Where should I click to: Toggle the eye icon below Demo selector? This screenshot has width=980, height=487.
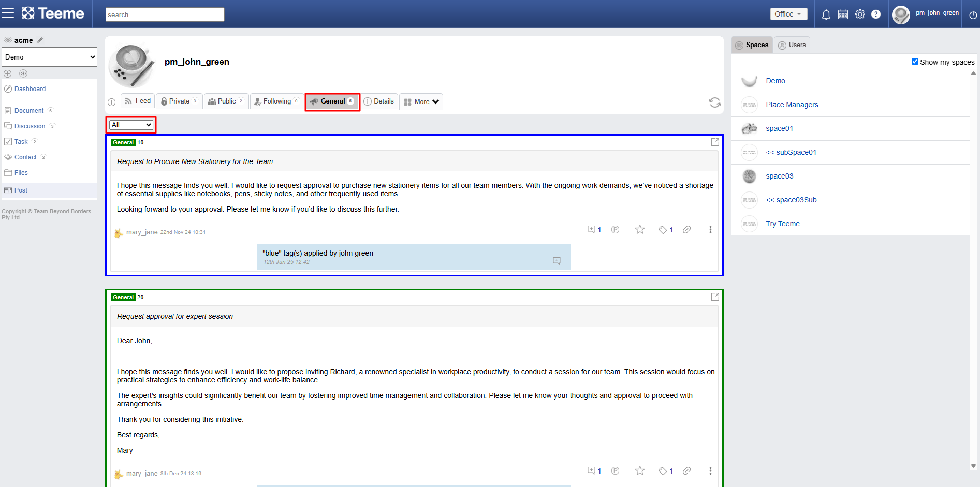pyautogui.click(x=23, y=73)
